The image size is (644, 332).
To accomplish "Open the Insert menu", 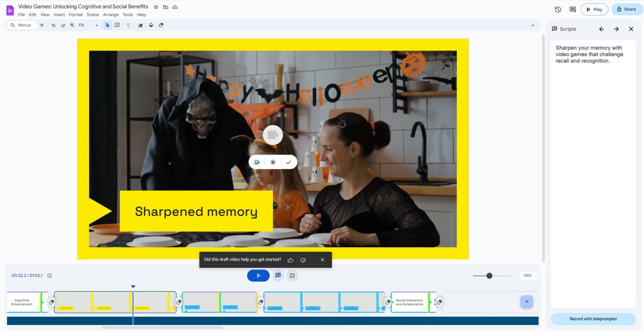I will (x=59, y=14).
